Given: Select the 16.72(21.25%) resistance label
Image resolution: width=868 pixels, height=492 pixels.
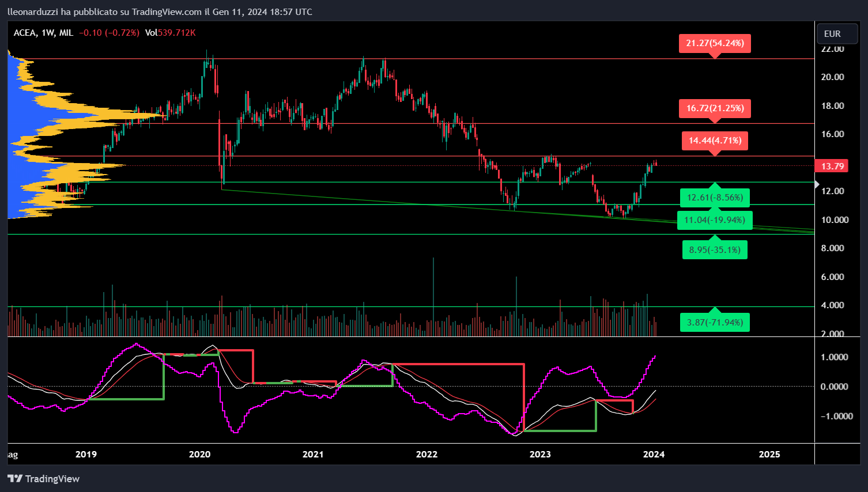Looking at the screenshot, I should click(x=715, y=108).
